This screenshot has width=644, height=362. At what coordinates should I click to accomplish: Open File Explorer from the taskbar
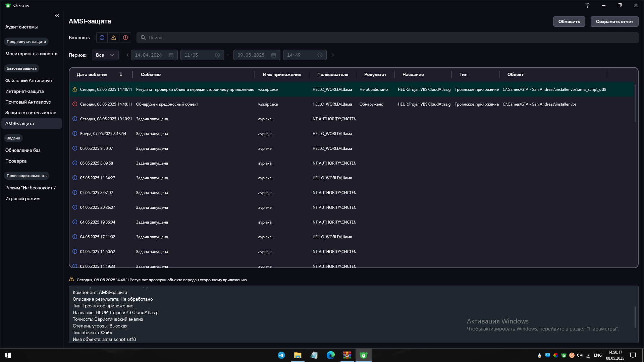coord(298,355)
